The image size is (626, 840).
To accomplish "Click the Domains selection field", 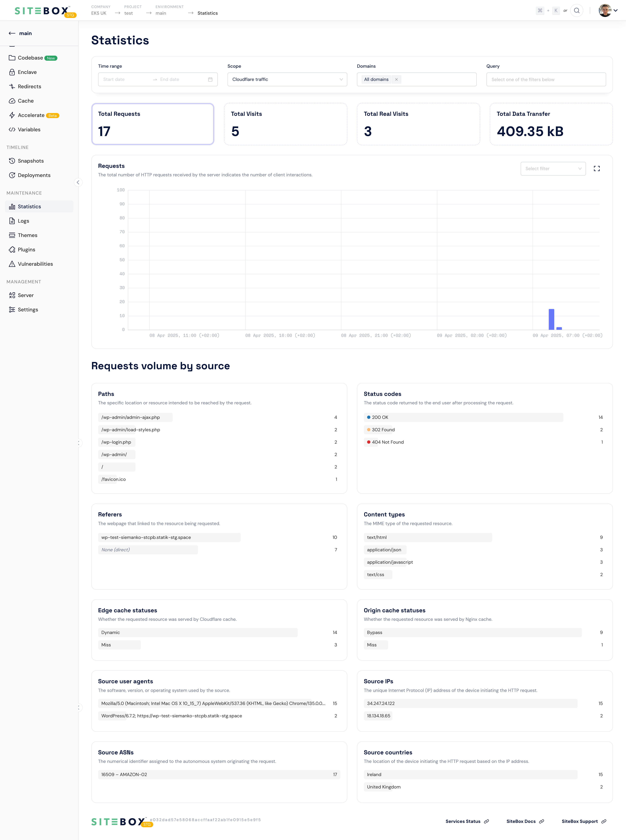I will tap(417, 80).
